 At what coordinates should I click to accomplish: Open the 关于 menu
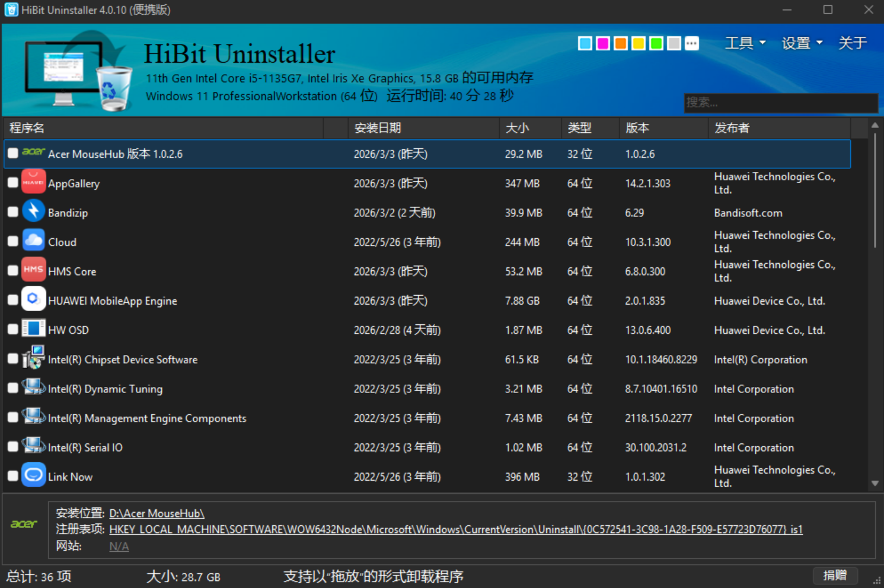pyautogui.click(x=853, y=43)
